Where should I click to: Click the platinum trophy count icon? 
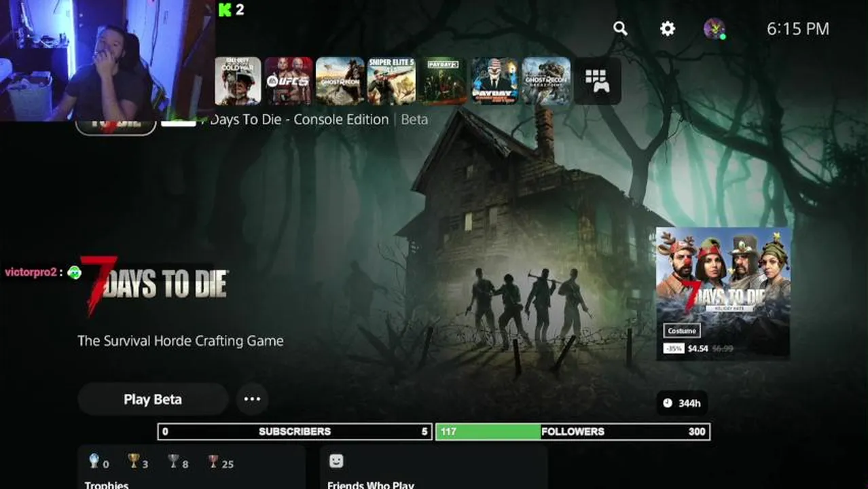(x=94, y=462)
